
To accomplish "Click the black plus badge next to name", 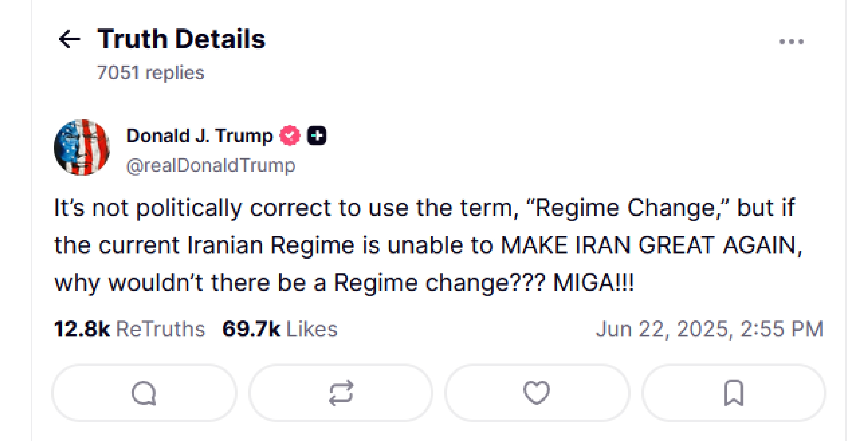I will pos(316,136).
